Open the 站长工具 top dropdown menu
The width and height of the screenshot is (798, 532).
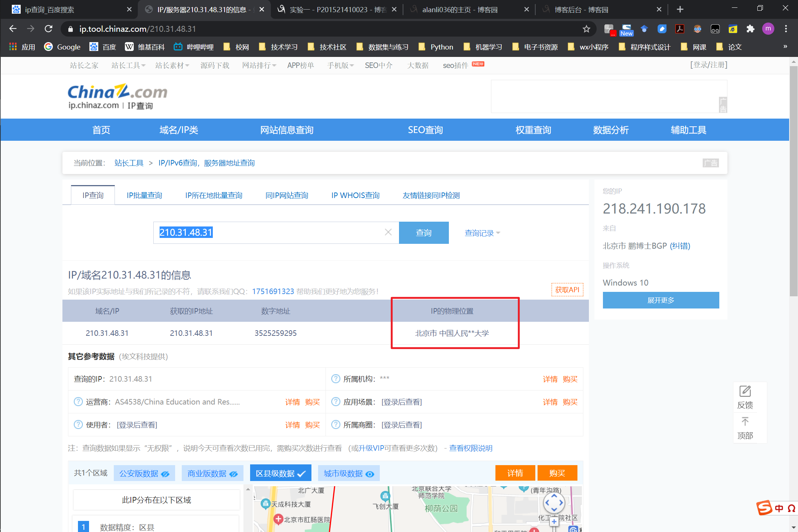(x=128, y=65)
